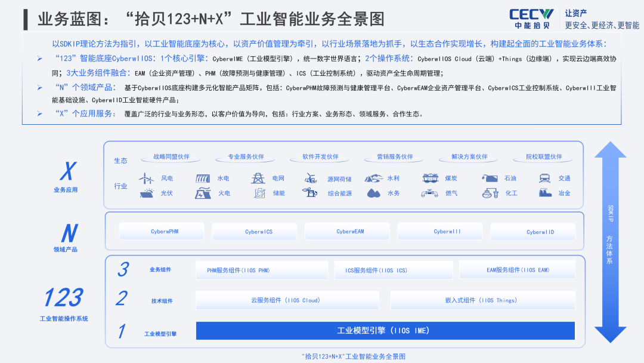Viewport: 644px width, 363px height.
Task: Select the 软件开发伙伴 partner label
Action: point(320,157)
